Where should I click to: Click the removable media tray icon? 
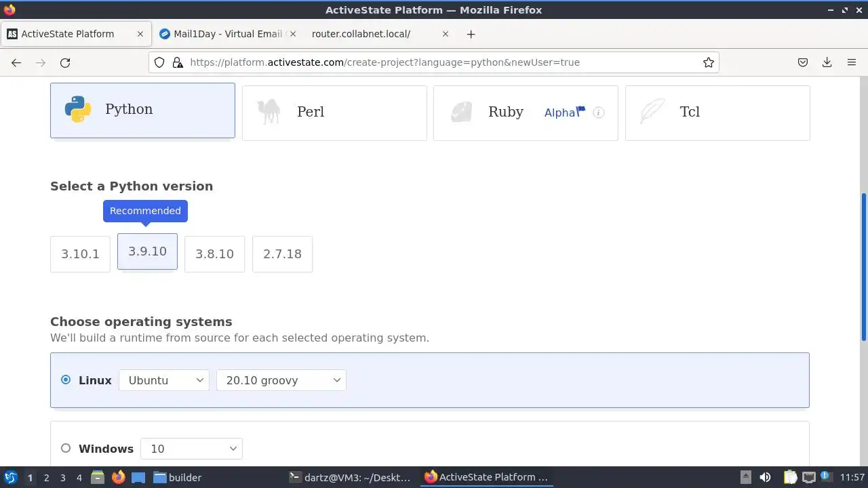click(x=745, y=477)
